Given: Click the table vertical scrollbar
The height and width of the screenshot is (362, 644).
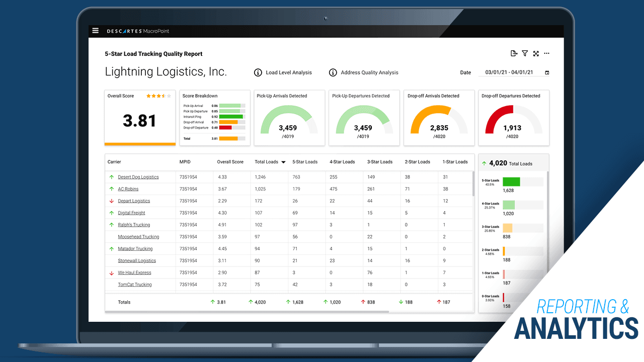Looking at the screenshot, I should coord(472,184).
